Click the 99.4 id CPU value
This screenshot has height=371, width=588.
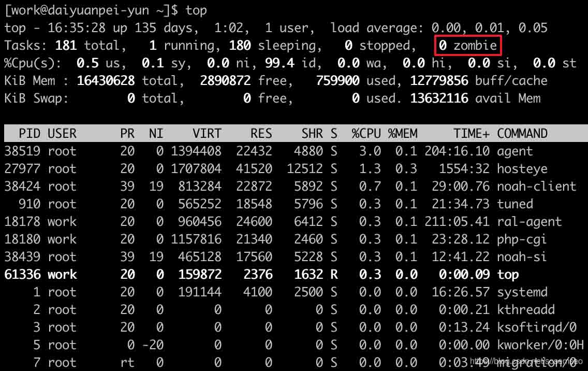(x=291, y=63)
